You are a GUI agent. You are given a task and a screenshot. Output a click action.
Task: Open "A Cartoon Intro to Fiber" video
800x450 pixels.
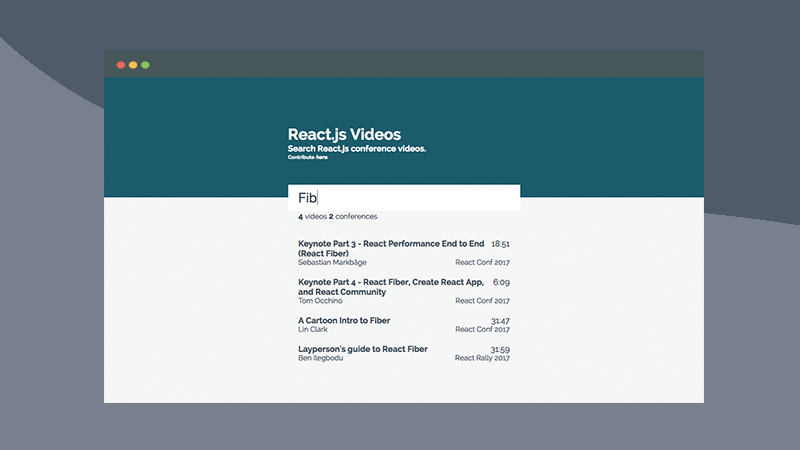pyautogui.click(x=344, y=320)
